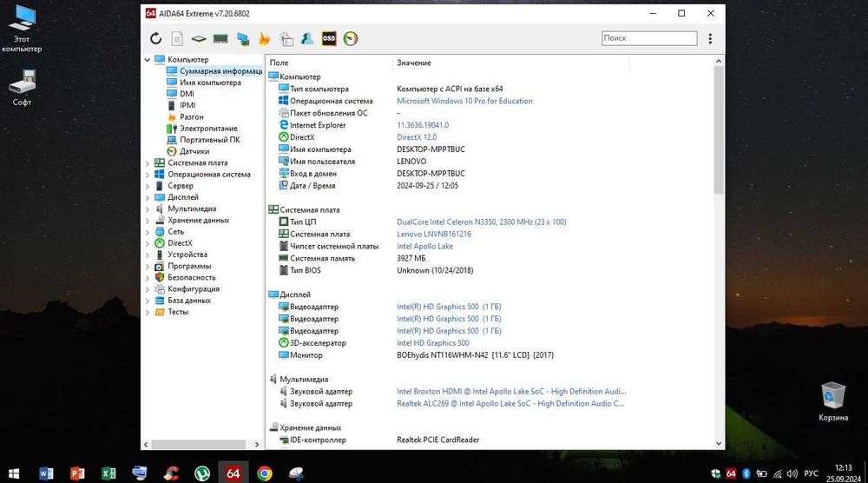Launch the stability test flame icon
Image resolution: width=868 pixels, height=483 pixels.
click(264, 38)
